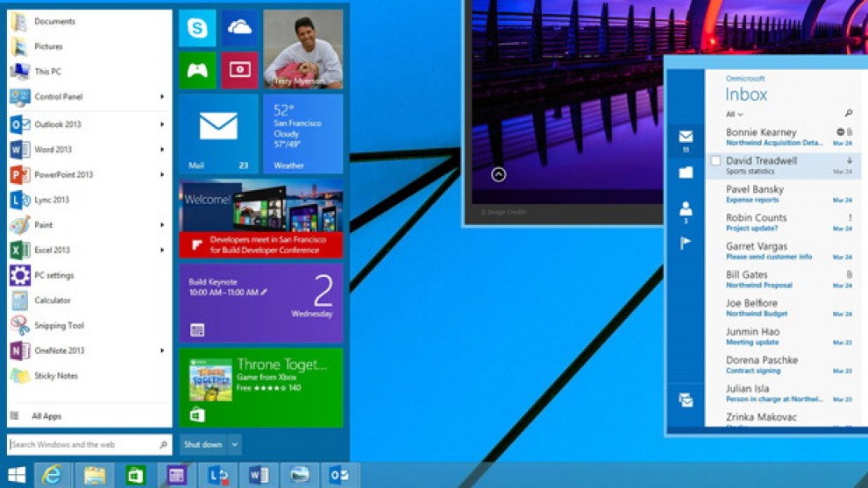Open Garret Vargas' customer info email

(782, 251)
